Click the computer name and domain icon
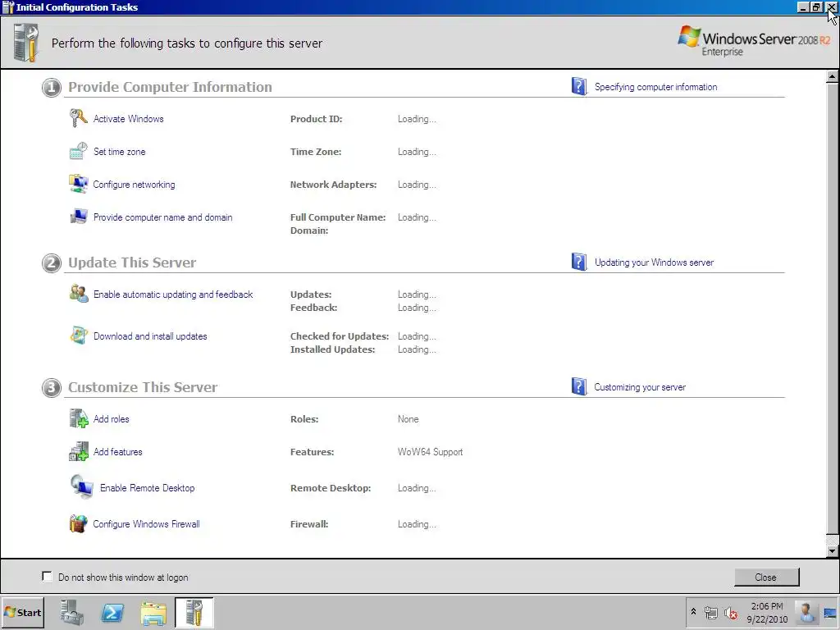840x630 pixels. [x=78, y=217]
